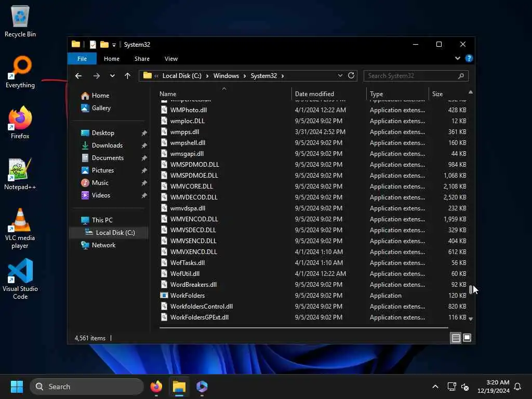This screenshot has height=399, width=532.
Task: Launch the Everything search desktop shortcut
Action: [x=20, y=72]
